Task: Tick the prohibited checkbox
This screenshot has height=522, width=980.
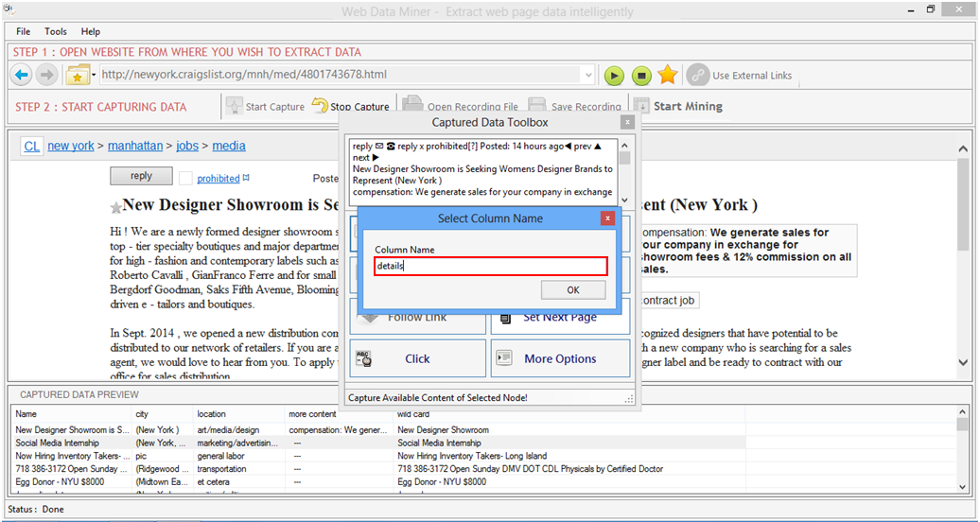Action: coord(185,178)
